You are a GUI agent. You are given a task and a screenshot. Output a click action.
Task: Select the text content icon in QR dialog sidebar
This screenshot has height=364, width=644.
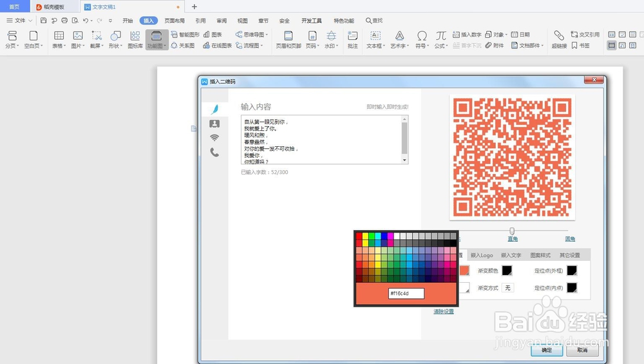pos(214,109)
